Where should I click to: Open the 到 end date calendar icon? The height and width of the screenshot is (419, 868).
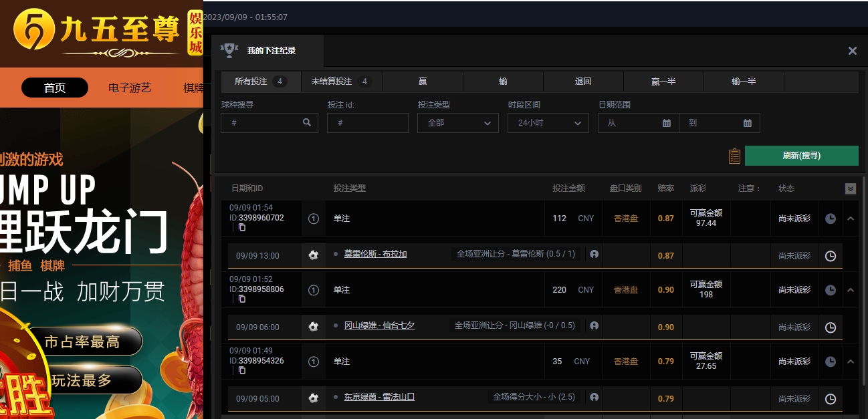[747, 123]
